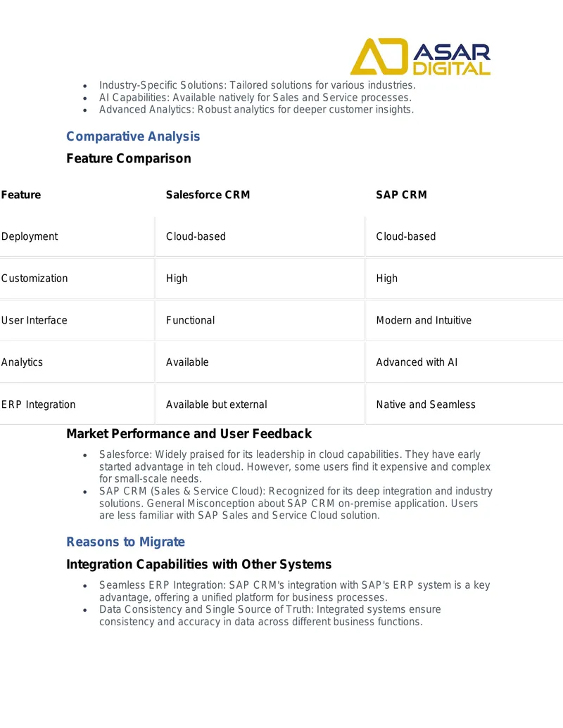The image size is (563, 728).
Task: Click the ASAR Digital logo
Action: 420,57
